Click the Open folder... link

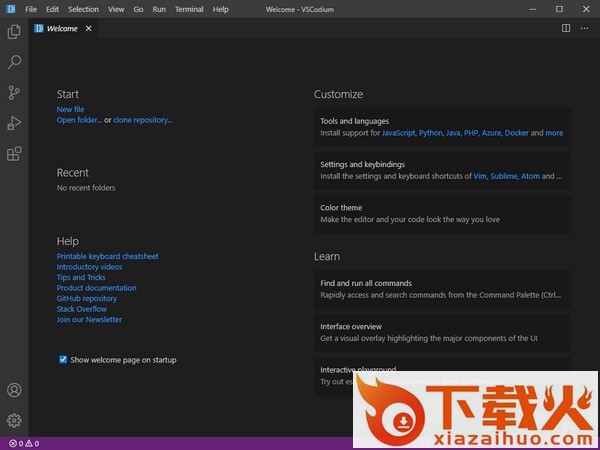coord(79,120)
